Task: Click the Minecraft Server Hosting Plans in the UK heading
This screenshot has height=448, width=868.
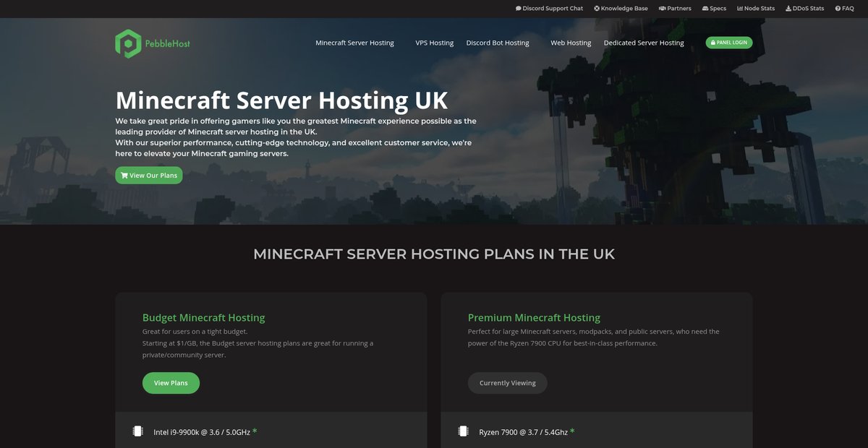Action: tap(434, 254)
